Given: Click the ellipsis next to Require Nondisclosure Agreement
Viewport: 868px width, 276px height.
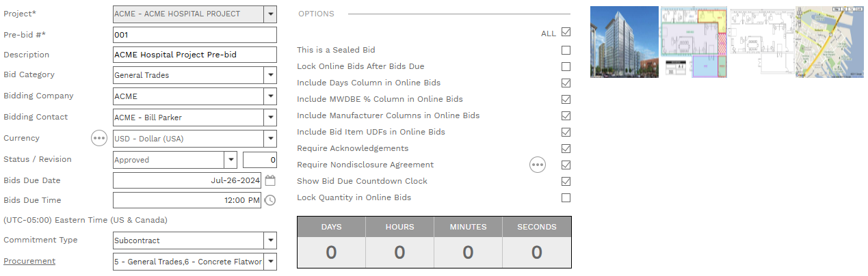Looking at the screenshot, I should (538, 165).
